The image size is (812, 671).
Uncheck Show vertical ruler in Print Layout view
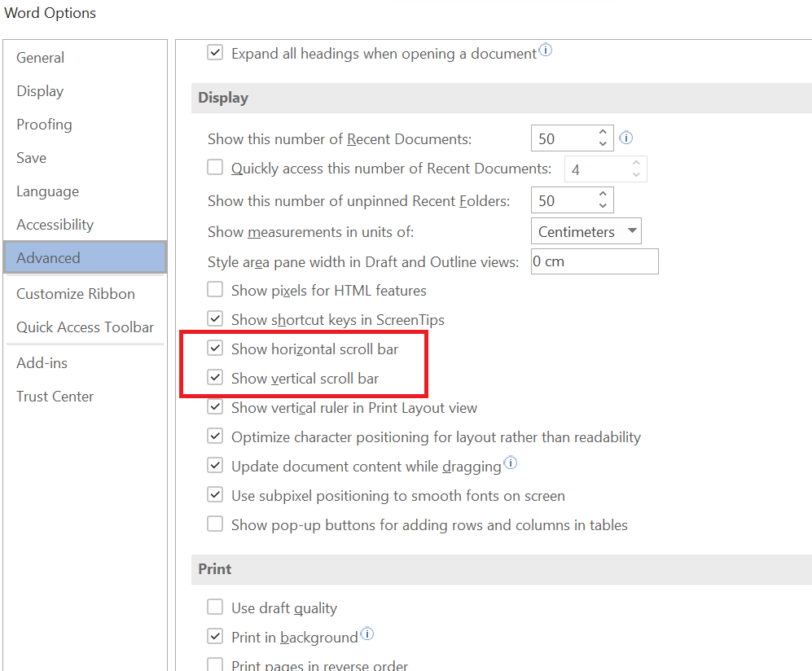[215, 407]
